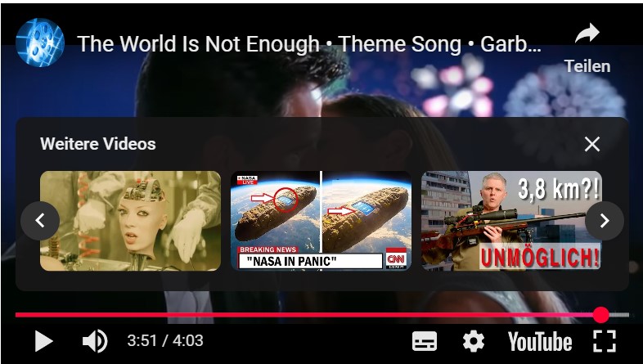The width and height of the screenshot is (643, 364).
Task: Open the robot head music video thumbnail
Action: pos(130,221)
